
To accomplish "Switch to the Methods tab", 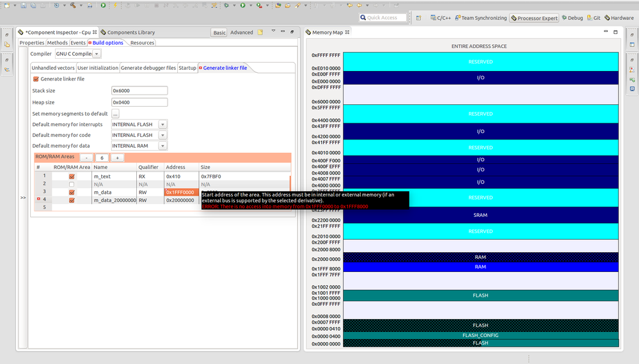I will [x=57, y=43].
